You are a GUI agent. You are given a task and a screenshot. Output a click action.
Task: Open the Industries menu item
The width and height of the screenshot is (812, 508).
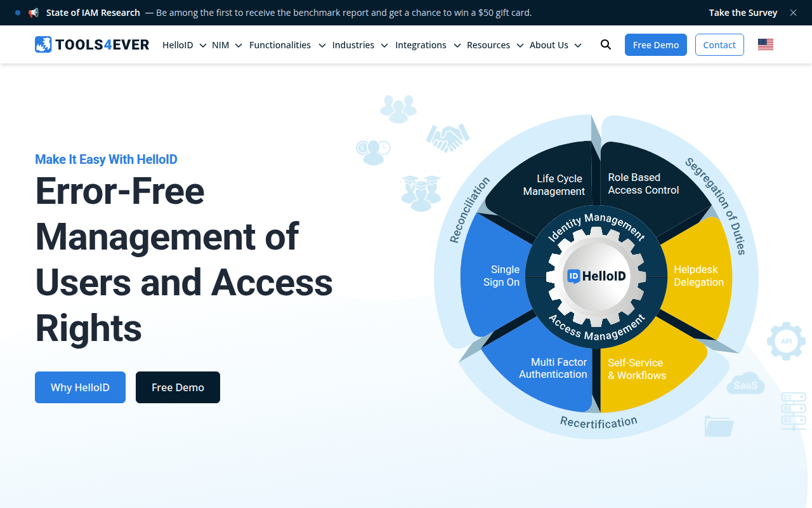click(x=353, y=45)
